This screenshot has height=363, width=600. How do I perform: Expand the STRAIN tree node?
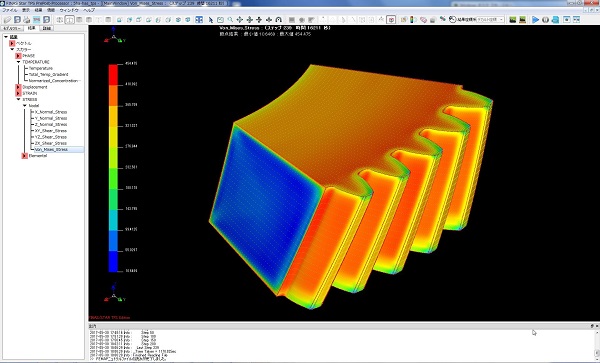(x=18, y=93)
